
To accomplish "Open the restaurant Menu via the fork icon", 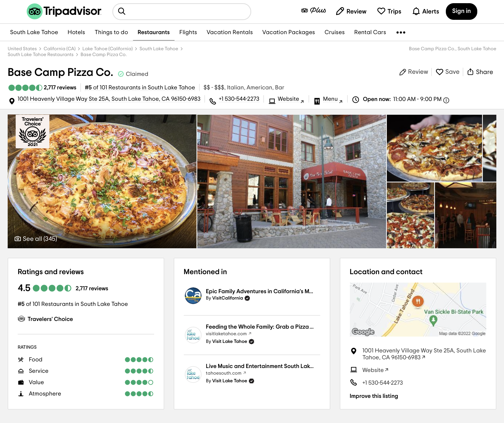I will tap(317, 101).
